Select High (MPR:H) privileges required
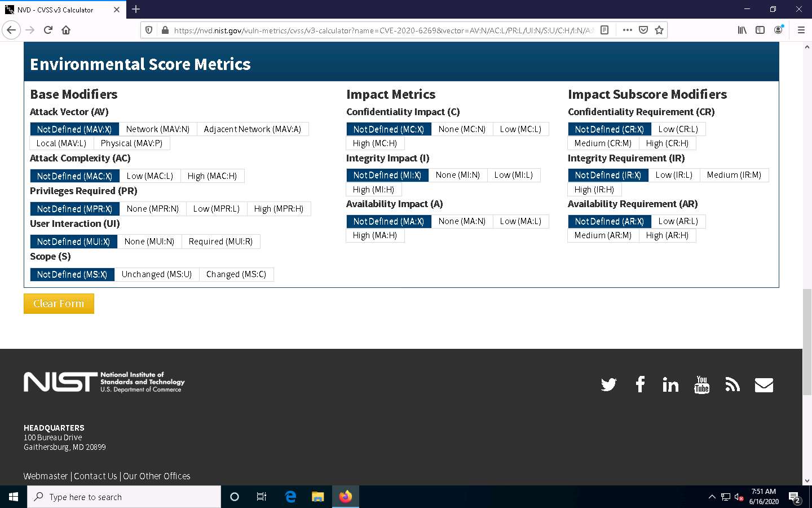 (279, 209)
